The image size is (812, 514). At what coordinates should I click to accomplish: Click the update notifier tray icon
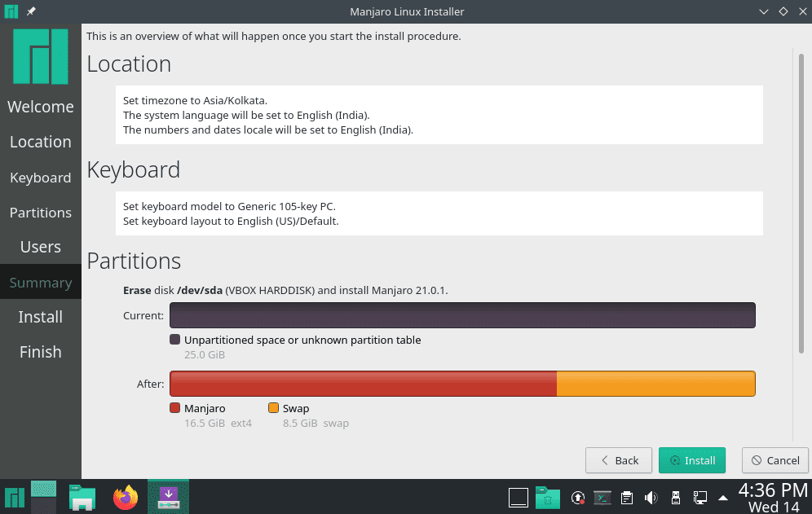click(578, 497)
